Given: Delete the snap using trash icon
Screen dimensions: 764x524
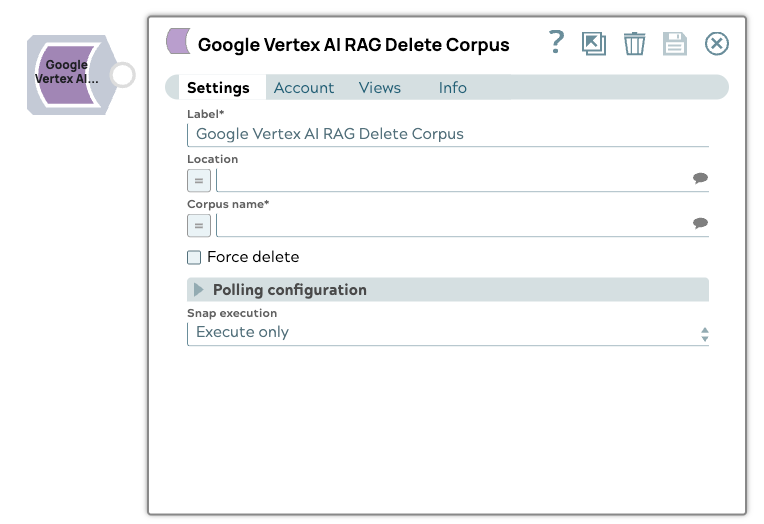Looking at the screenshot, I should point(635,43).
